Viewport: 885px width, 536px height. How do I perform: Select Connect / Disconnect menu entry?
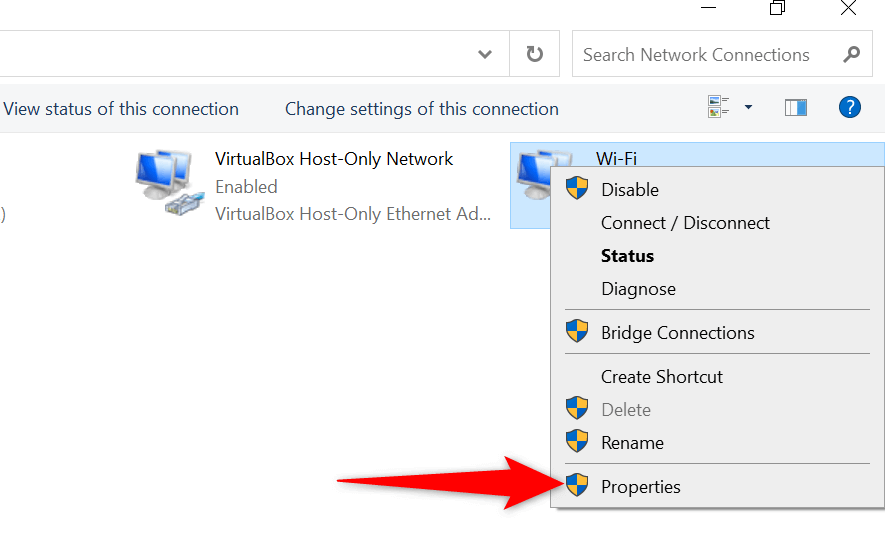(685, 223)
